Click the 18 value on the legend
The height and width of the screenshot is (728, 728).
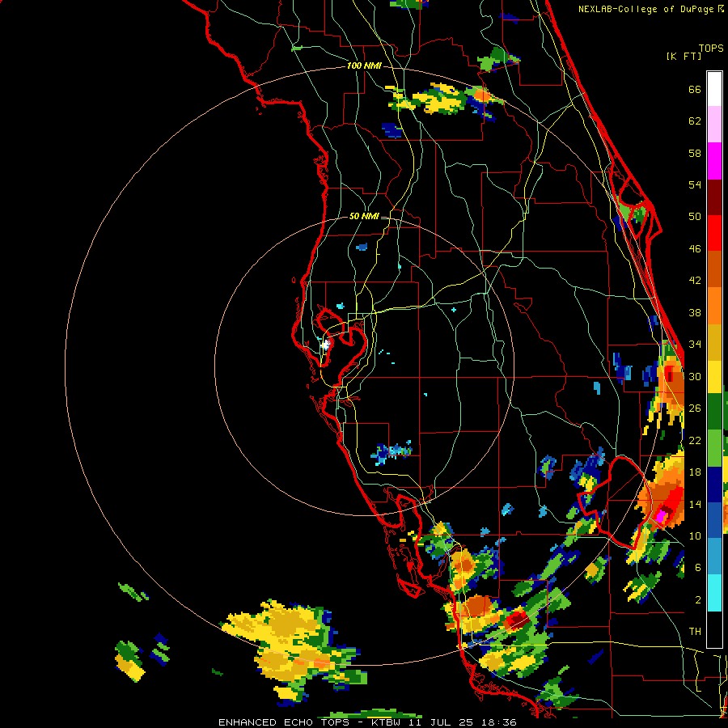[695, 472]
